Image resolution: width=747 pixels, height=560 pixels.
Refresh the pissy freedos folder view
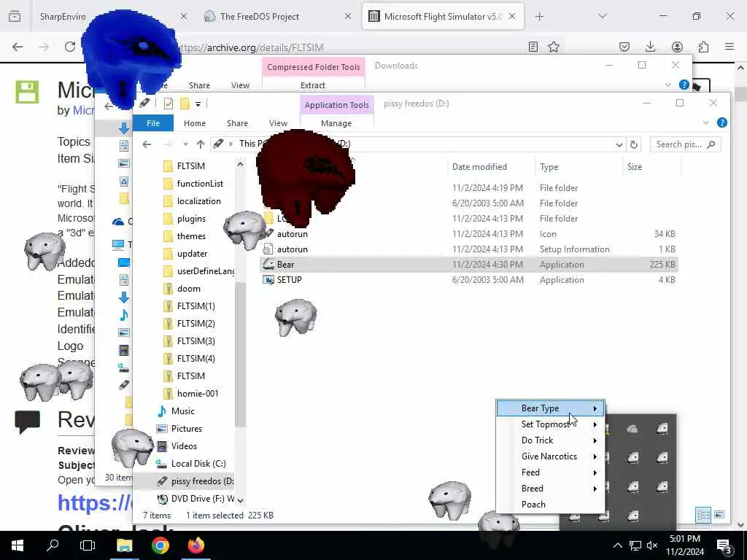[634, 144]
